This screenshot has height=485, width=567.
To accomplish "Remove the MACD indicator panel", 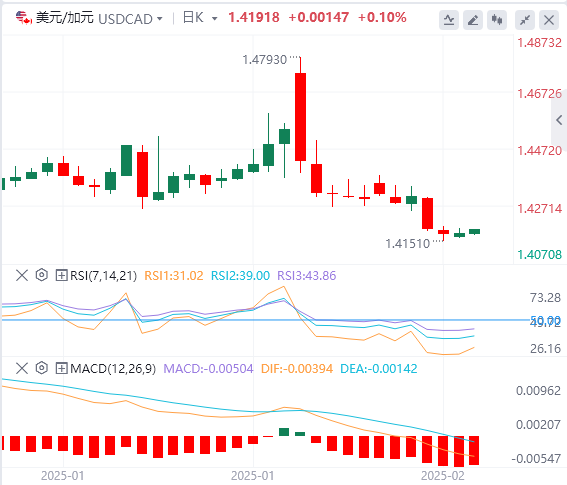I will [22, 369].
